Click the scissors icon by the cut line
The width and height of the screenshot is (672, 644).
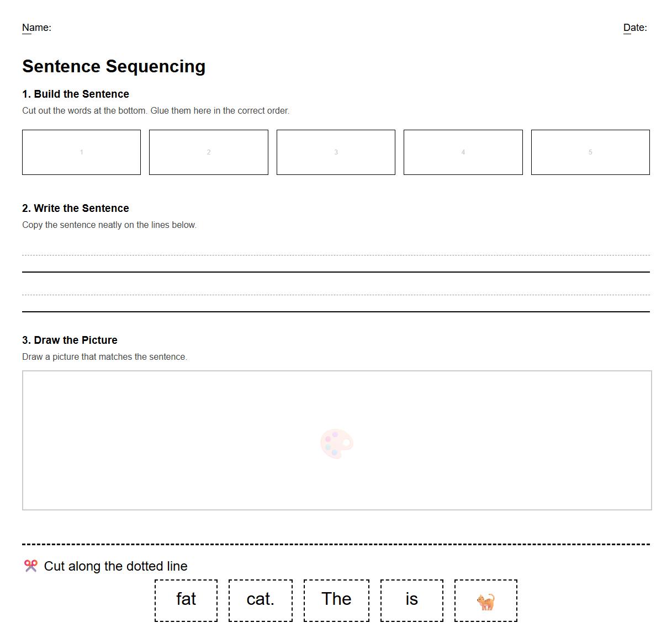[30, 566]
